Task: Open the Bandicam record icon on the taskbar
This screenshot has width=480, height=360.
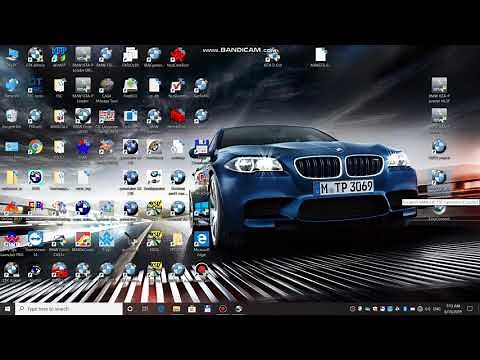Action: [x=222, y=309]
